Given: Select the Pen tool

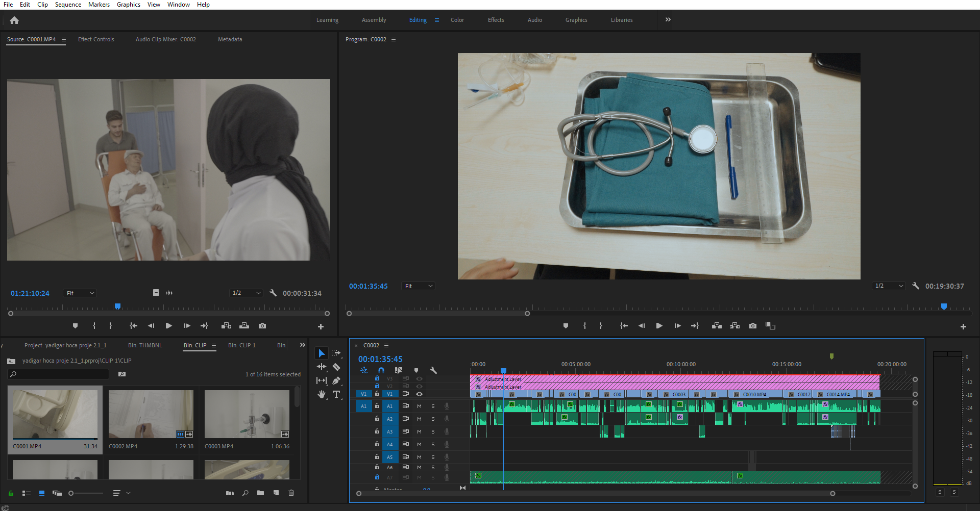Looking at the screenshot, I should coord(336,380).
